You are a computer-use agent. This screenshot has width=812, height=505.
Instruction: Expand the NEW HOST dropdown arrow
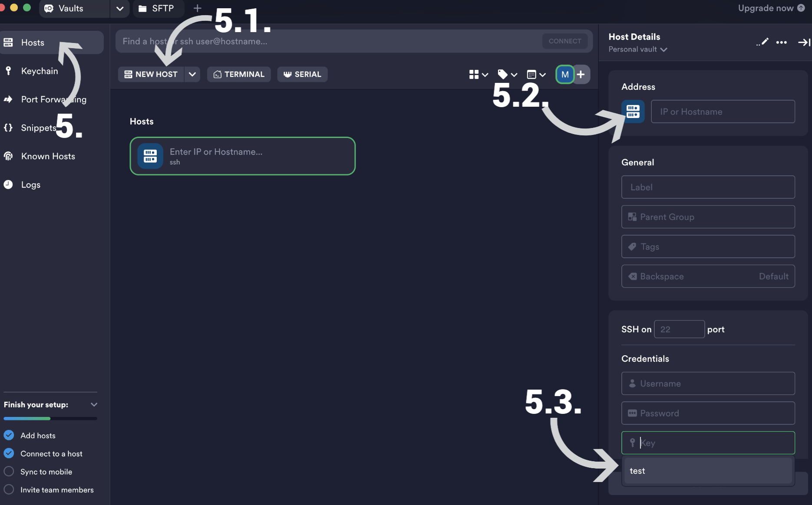click(x=192, y=74)
